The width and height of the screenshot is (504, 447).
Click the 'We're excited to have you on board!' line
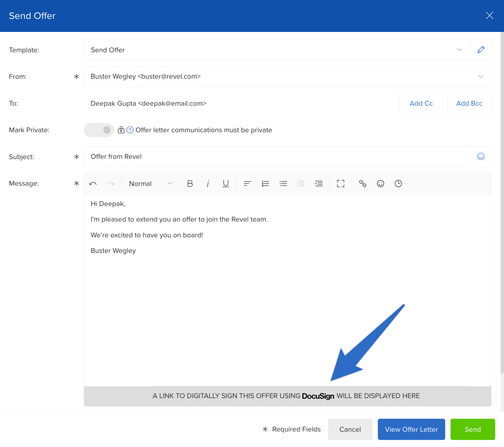147,235
